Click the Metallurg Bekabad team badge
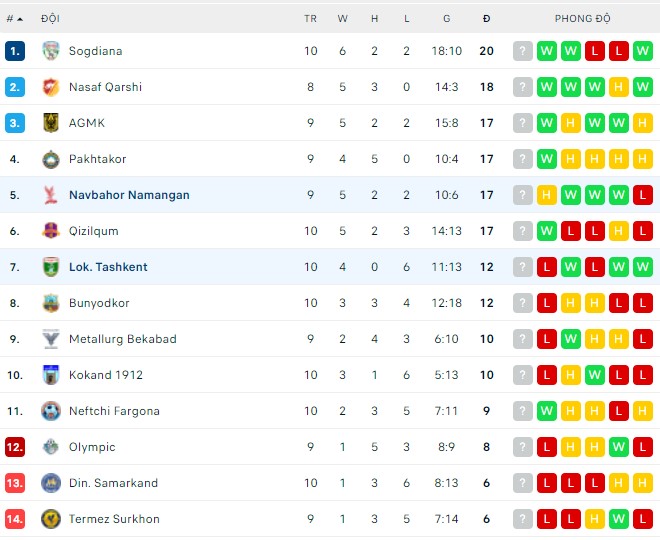 51,339
